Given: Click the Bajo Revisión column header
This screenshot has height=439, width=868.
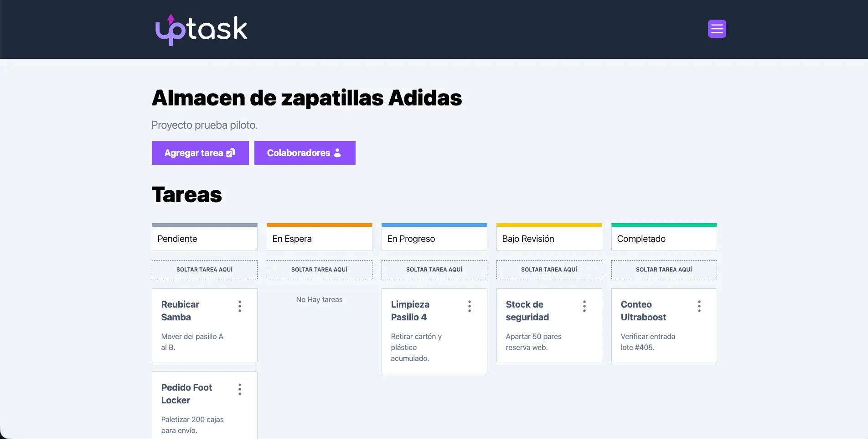Looking at the screenshot, I should pos(549,239).
